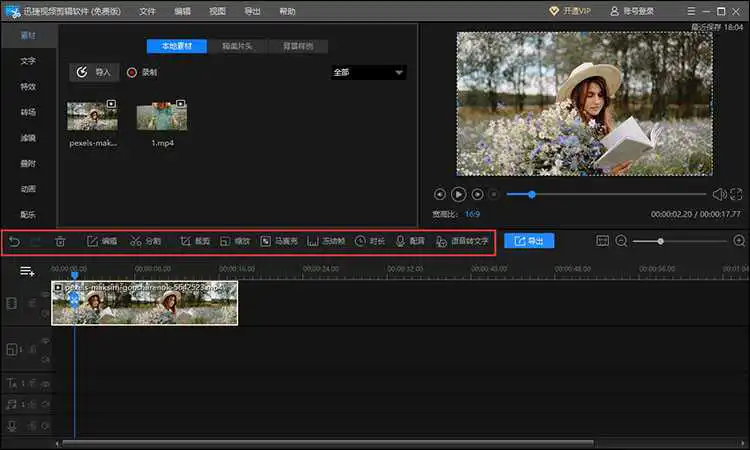Click the 导入 (import) button
750x450 pixels.
coord(93,73)
